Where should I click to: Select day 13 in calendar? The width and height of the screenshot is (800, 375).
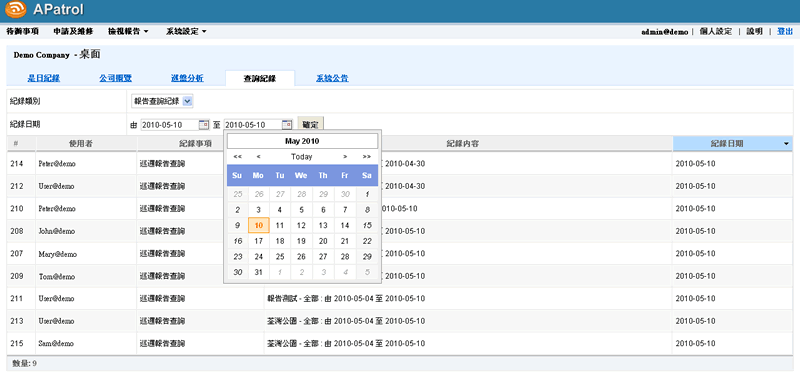pos(323,225)
